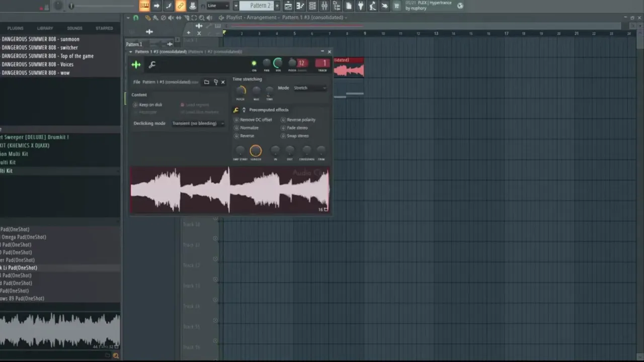Switch to the STARRED browser tab
The height and width of the screenshot is (362, 644).
(x=104, y=28)
